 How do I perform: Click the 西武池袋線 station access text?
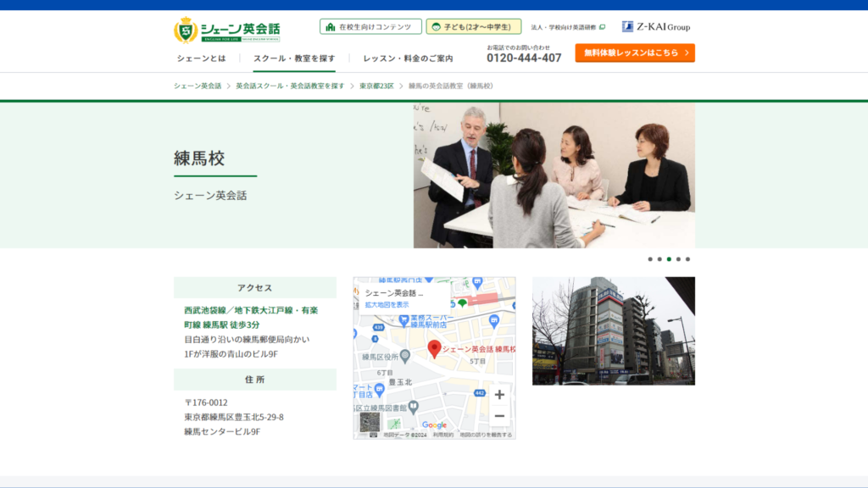[251, 318]
